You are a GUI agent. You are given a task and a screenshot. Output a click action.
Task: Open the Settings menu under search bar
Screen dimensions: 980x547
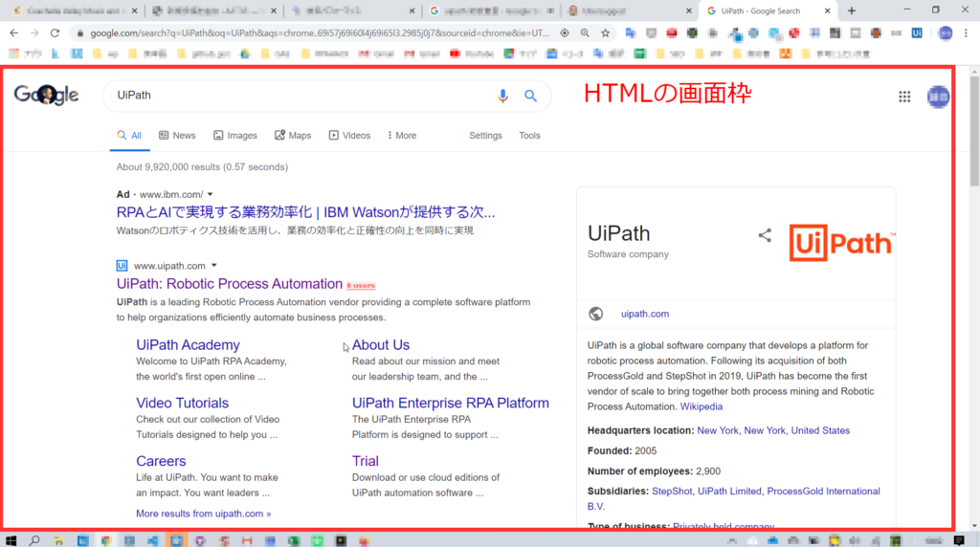tap(485, 136)
